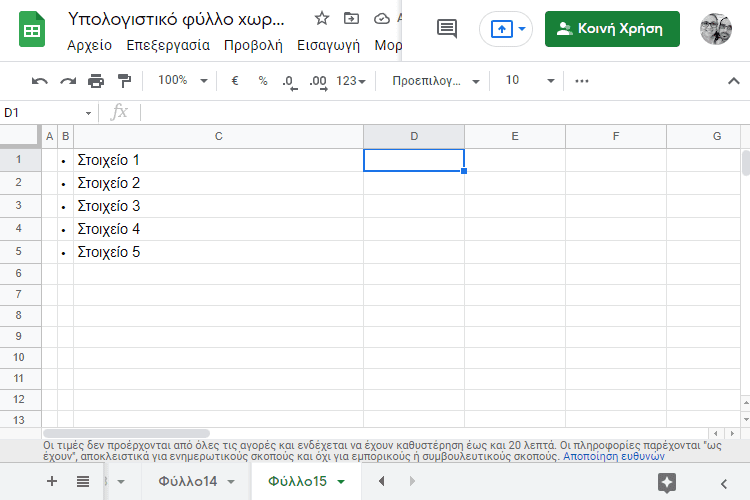
Task: Show more toolbar options
Action: [x=582, y=81]
